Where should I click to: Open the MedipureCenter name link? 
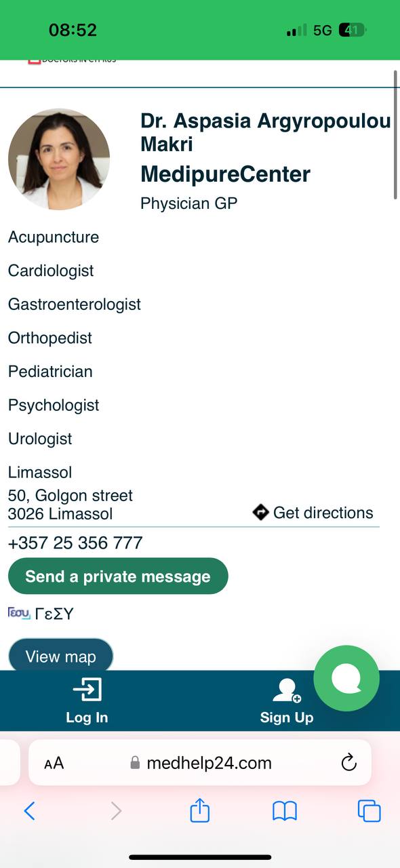point(225,174)
